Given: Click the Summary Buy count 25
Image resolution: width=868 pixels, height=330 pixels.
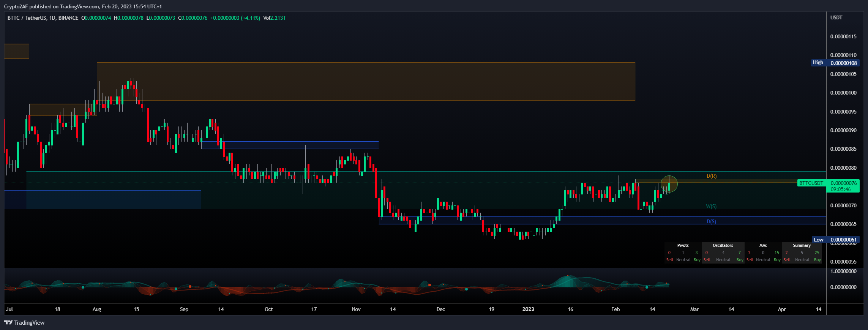Looking at the screenshot, I should [x=817, y=253].
